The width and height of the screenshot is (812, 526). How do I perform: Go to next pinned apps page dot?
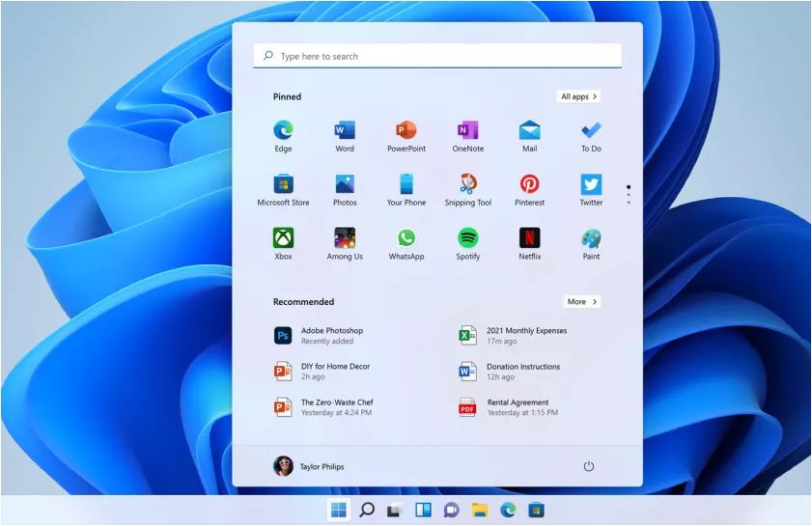point(629,195)
